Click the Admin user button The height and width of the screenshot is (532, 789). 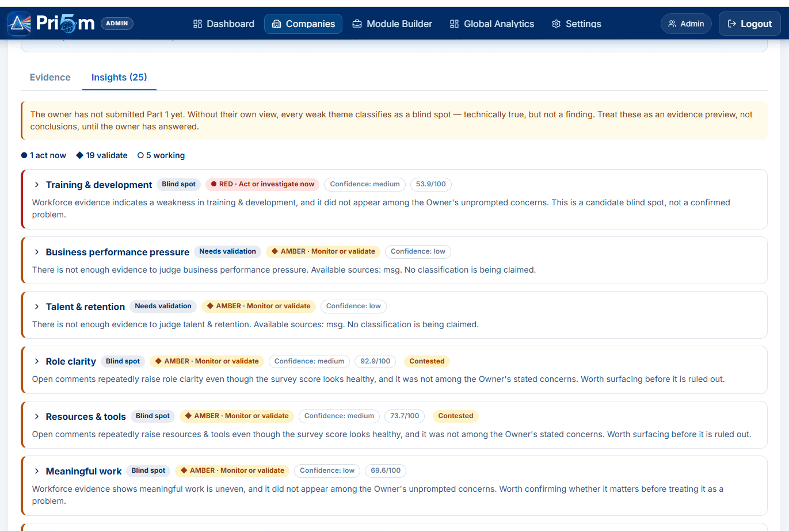(687, 24)
